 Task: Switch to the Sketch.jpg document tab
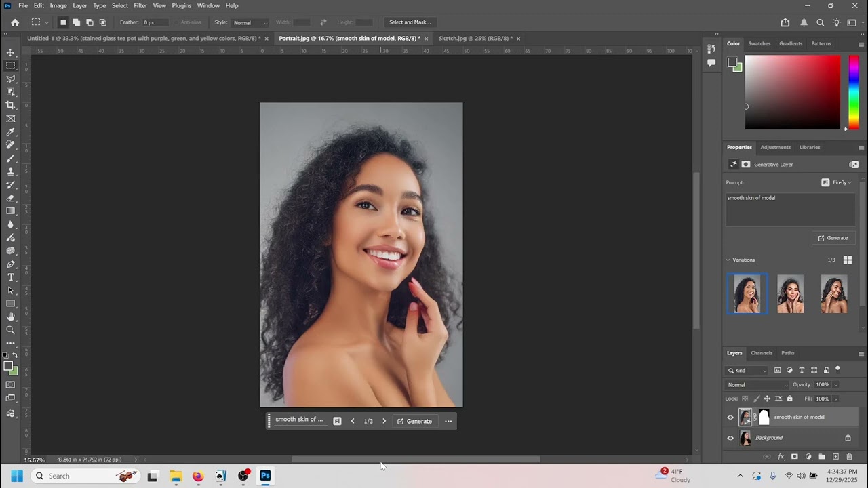[x=475, y=39]
